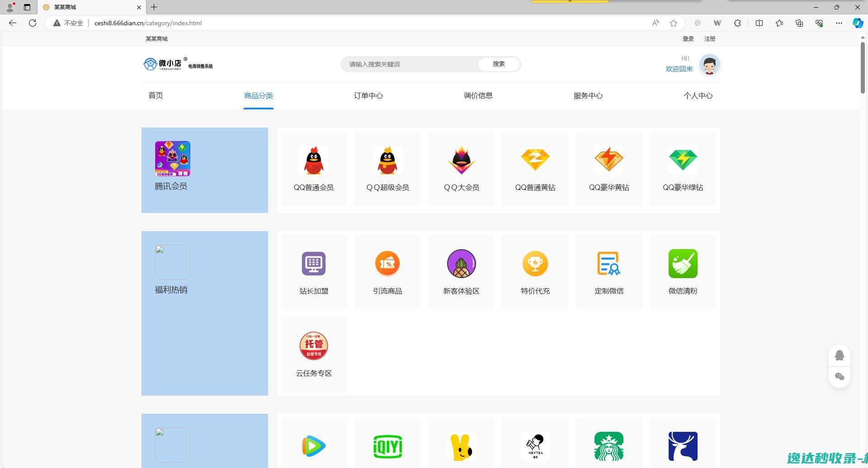Select the Starbucks logo icon

[609, 446]
